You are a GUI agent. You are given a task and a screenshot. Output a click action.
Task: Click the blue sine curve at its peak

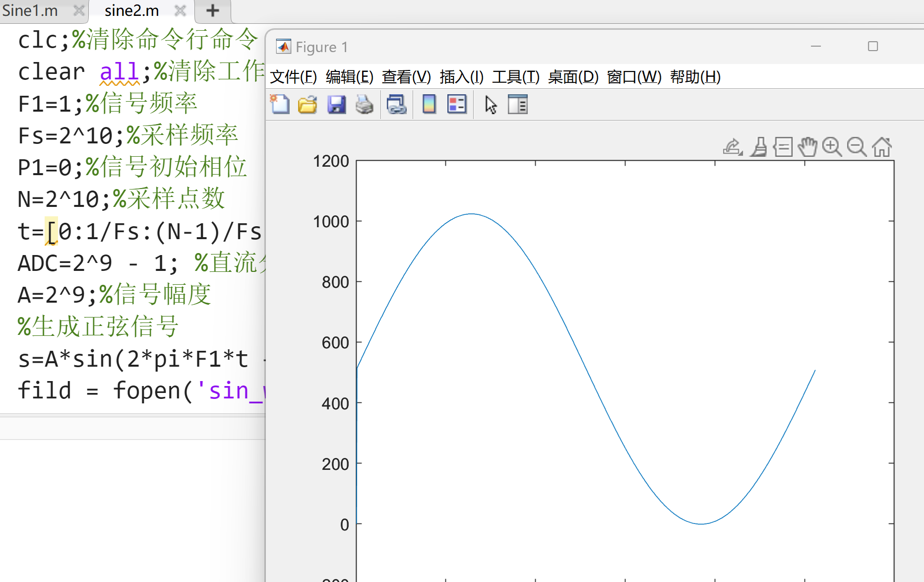471,214
